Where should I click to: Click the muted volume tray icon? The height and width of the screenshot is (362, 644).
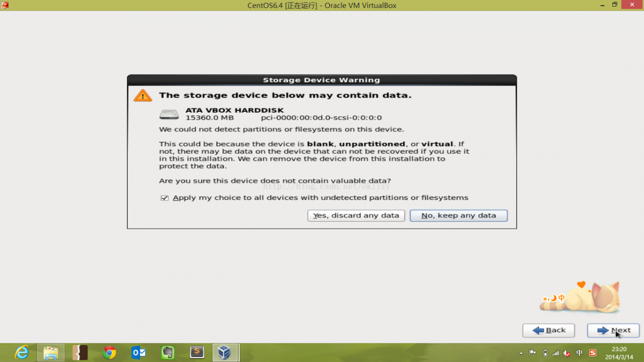pos(568,353)
